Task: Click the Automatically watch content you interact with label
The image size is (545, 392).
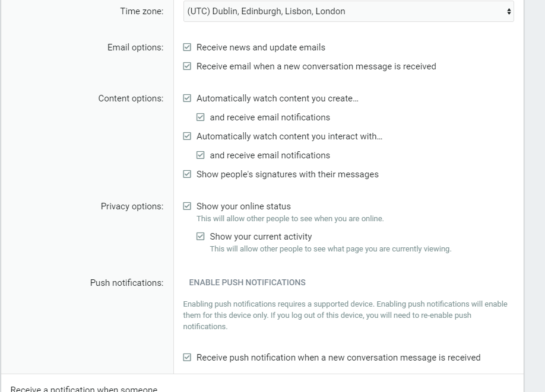Action: (289, 136)
